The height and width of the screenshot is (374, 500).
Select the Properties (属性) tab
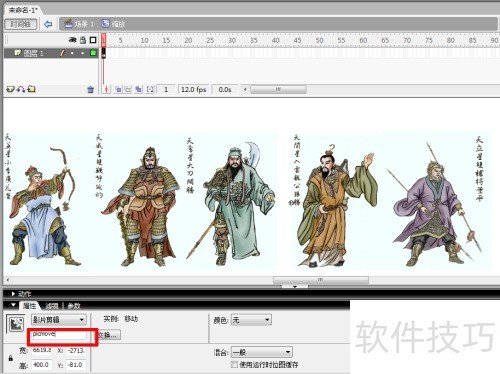pyautogui.click(x=30, y=306)
